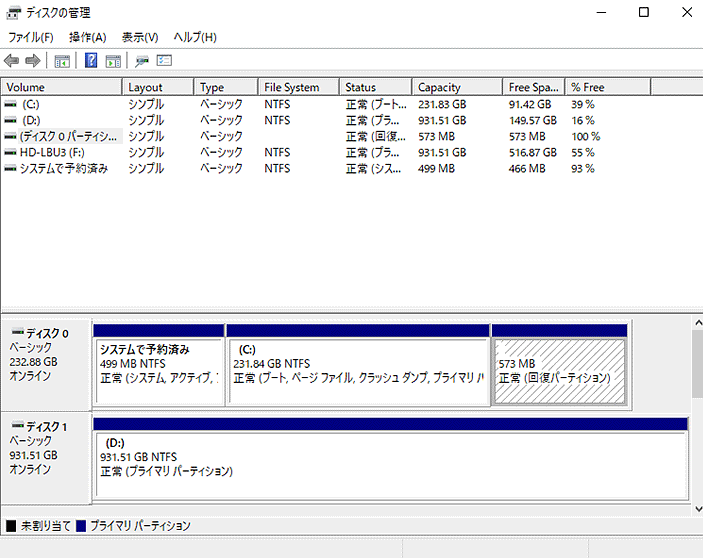Screen dimensions: 703x558
Task: Click the 91.42 GB free space cell
Action: point(529,104)
